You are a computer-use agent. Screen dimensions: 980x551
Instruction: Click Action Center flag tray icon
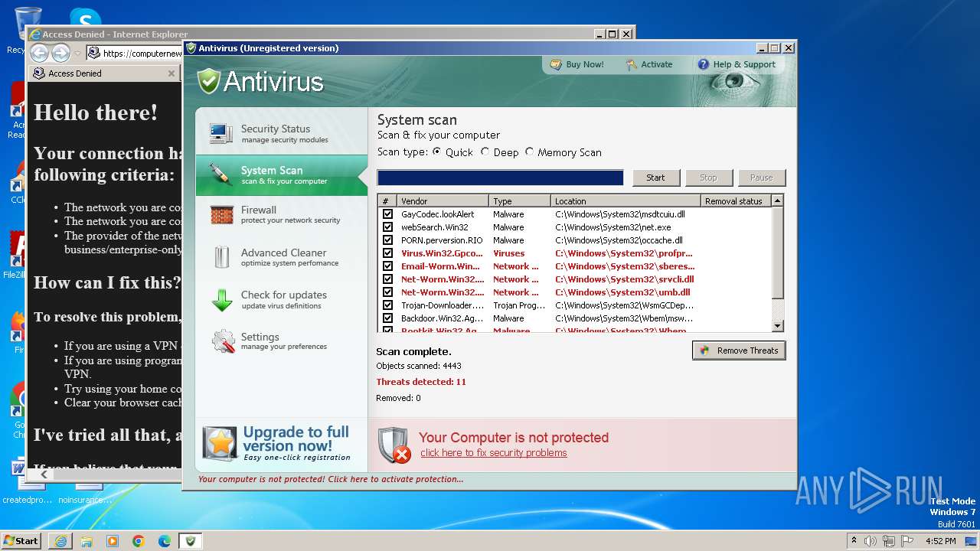[906, 541]
